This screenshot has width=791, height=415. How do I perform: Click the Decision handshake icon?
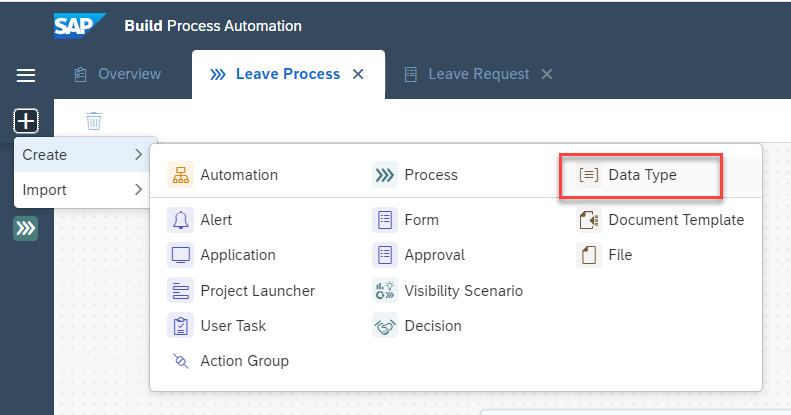pos(385,326)
